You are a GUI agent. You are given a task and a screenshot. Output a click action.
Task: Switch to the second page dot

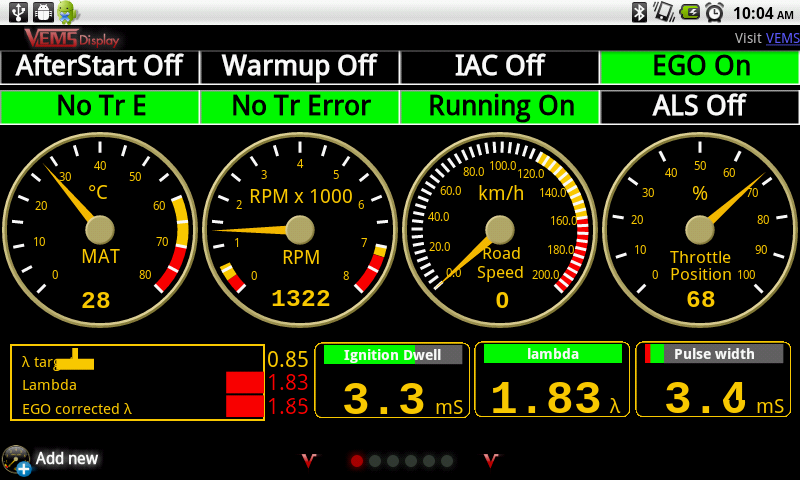tap(375, 461)
